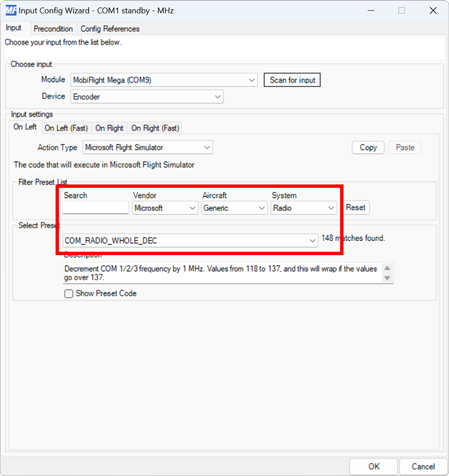Click inside the Search filter field

pyautogui.click(x=95, y=207)
